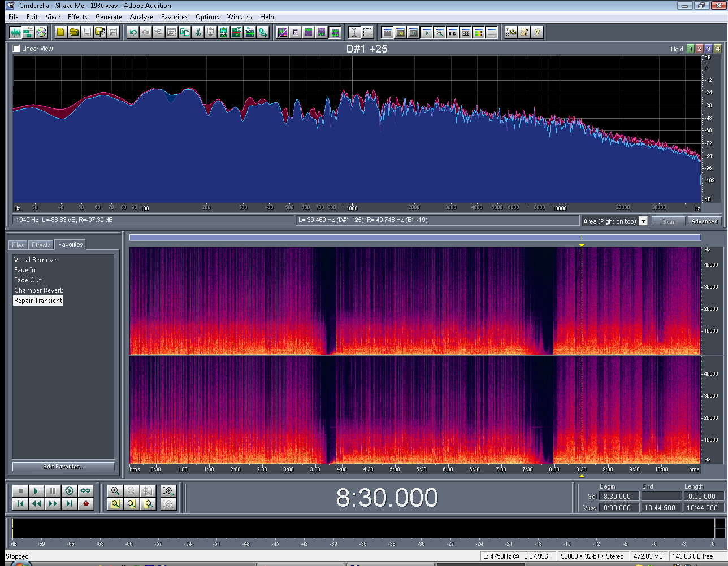
Task: Zoom in vertically
Action: (168, 491)
